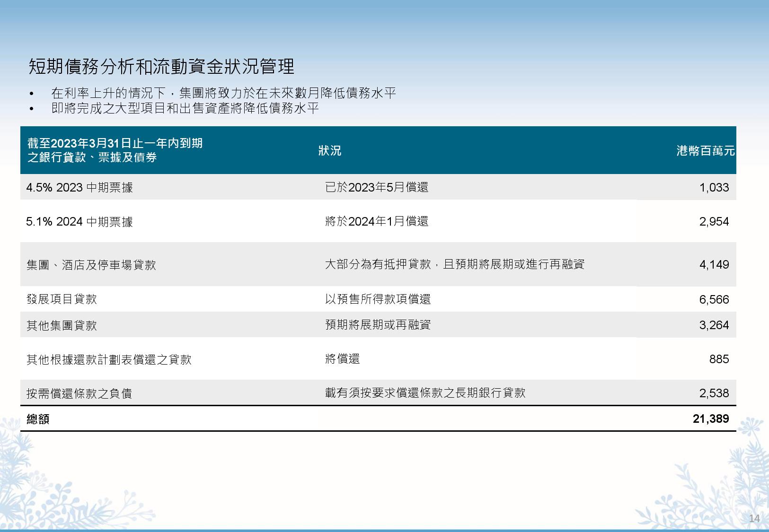The height and width of the screenshot is (532, 769).
Task: Select the cell 5.1% 2024 中期票據
Action: click(x=80, y=222)
